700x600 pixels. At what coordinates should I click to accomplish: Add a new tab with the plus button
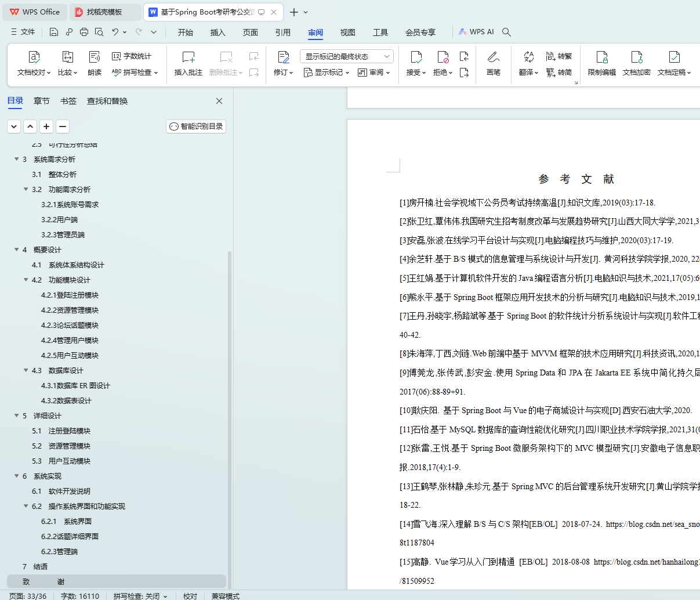pos(294,12)
